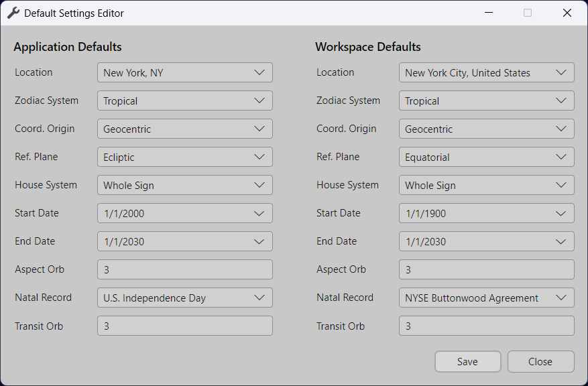Image resolution: width=588 pixels, height=386 pixels.
Task: Open Workspace Start Date 1/1/1900 picker
Action: point(486,213)
